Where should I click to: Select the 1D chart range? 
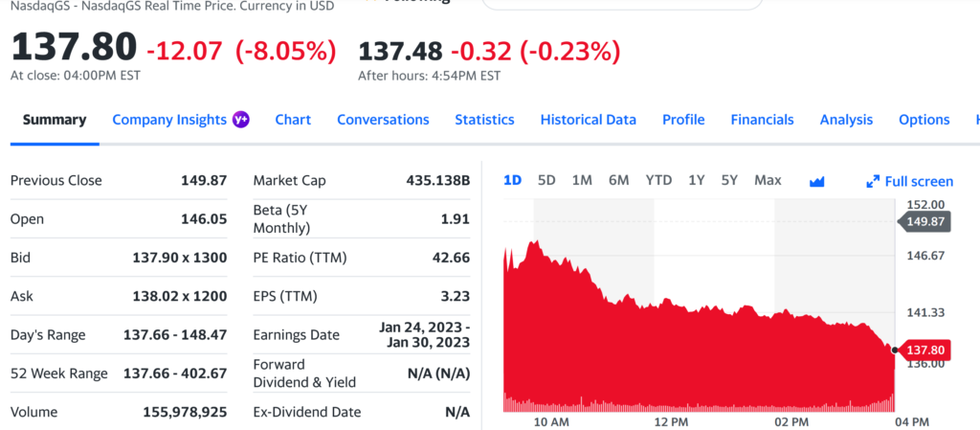click(x=512, y=180)
